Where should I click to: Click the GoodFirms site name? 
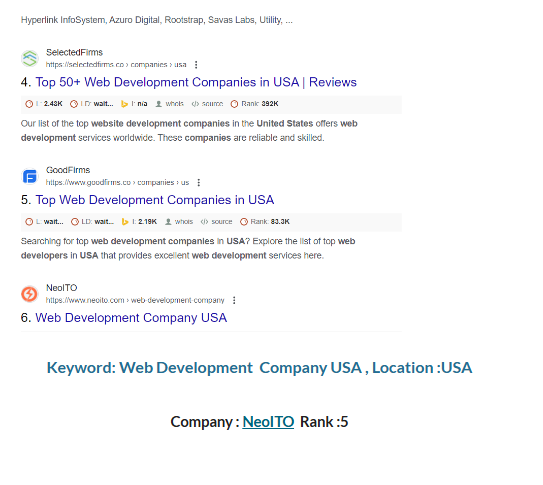pyautogui.click(x=68, y=170)
